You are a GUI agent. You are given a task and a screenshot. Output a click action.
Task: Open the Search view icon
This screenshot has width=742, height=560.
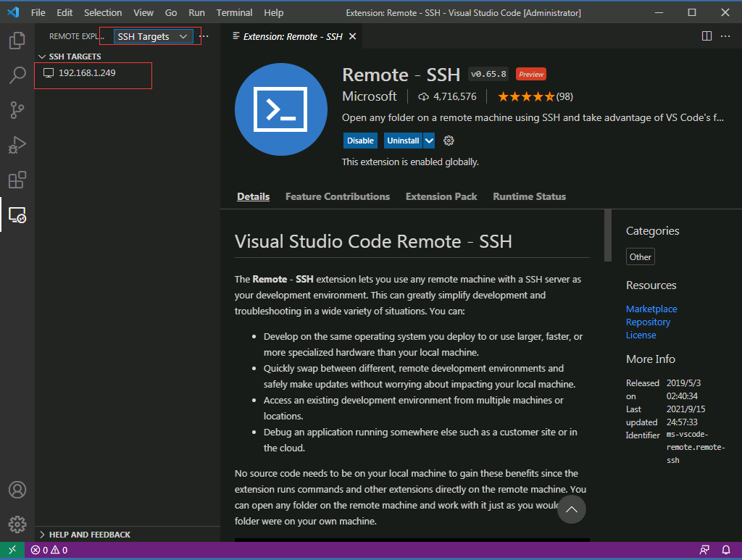pyautogui.click(x=17, y=75)
